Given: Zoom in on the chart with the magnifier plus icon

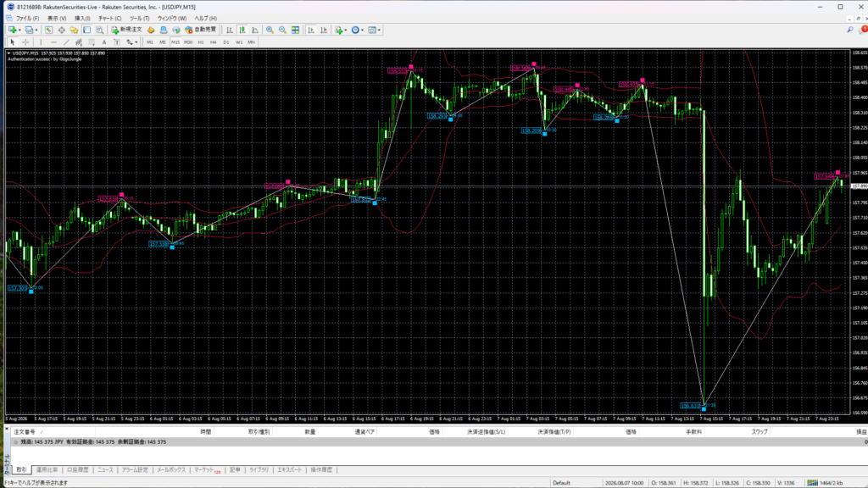Looking at the screenshot, I should (270, 30).
